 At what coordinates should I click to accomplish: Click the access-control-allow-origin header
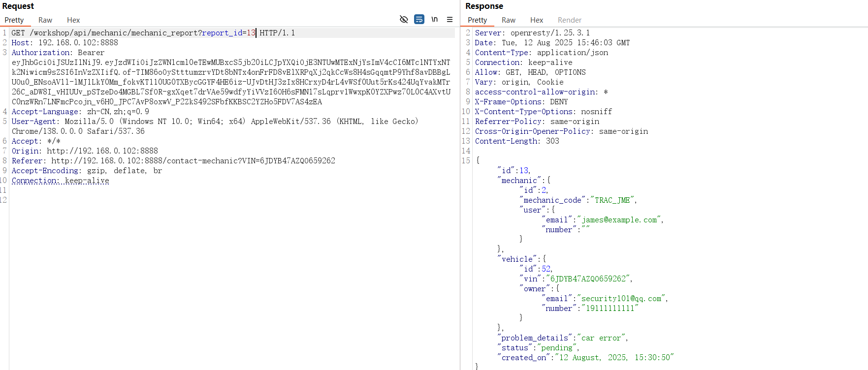[541, 92]
